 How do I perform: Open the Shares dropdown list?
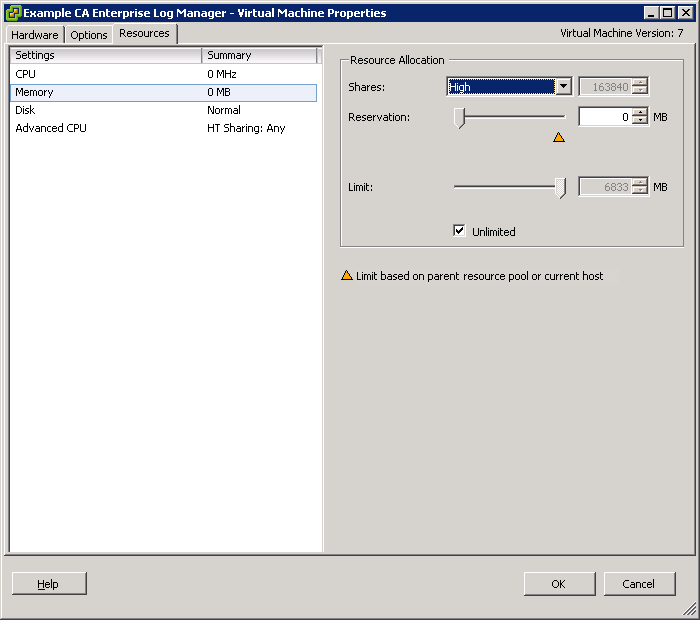563,87
